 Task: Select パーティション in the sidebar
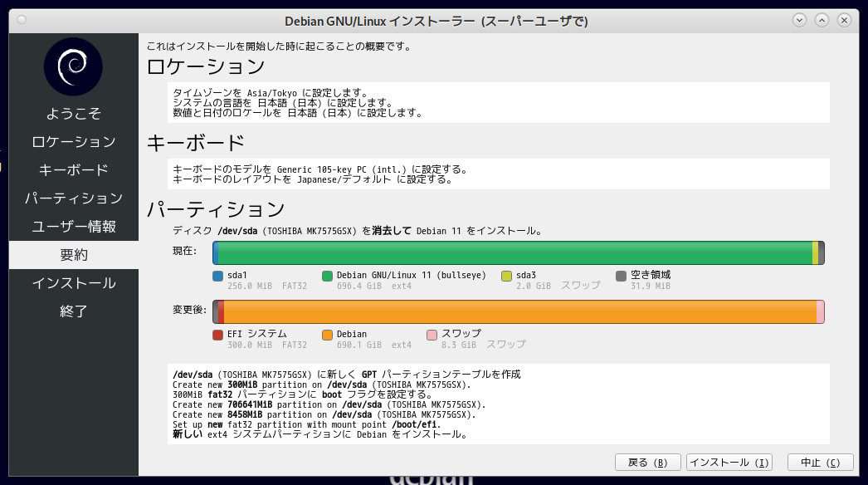point(74,198)
